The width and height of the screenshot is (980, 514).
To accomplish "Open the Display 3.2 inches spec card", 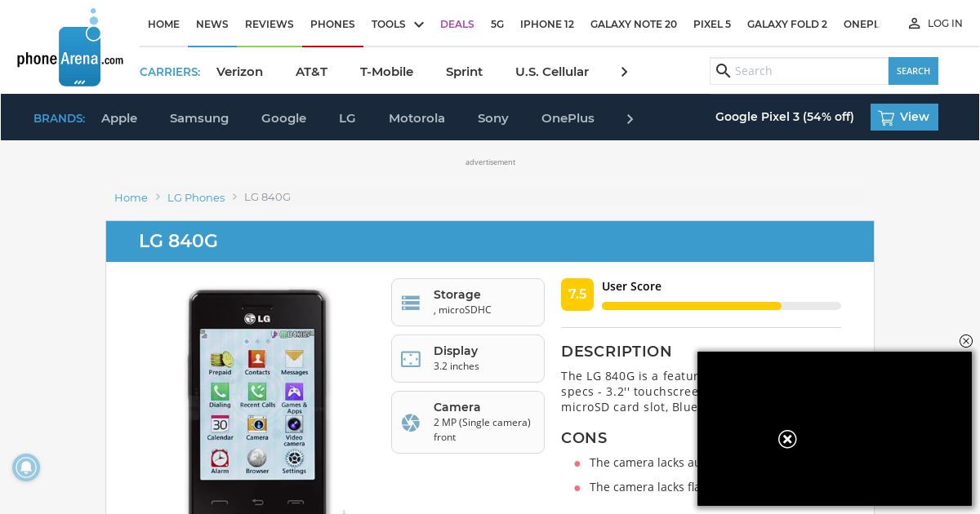I will [468, 358].
